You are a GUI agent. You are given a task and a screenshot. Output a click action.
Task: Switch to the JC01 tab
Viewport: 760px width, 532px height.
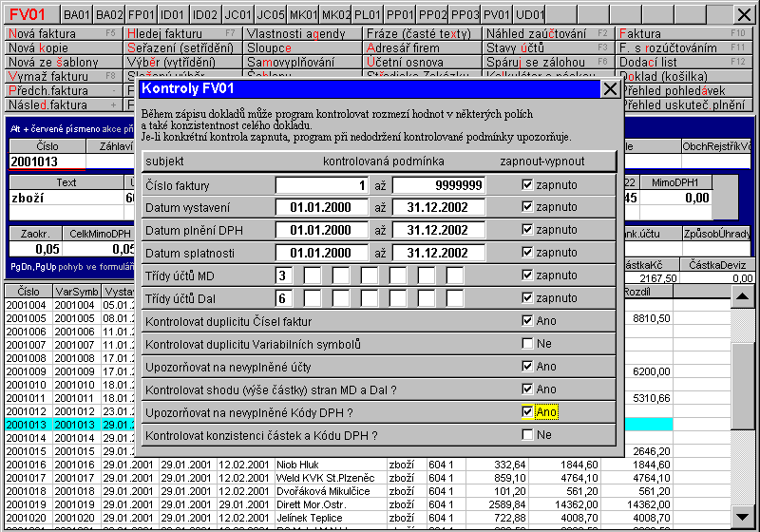[x=238, y=14]
